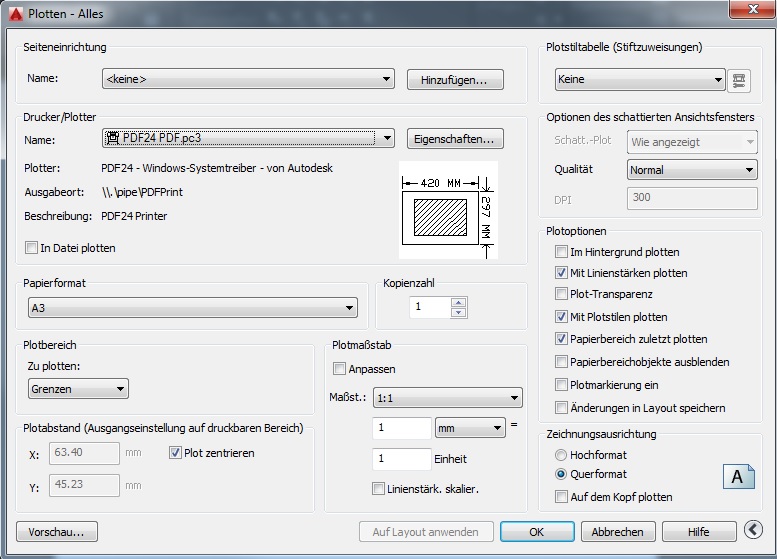Open printer Eigenschaften... button
The image size is (777, 559).
click(455, 139)
